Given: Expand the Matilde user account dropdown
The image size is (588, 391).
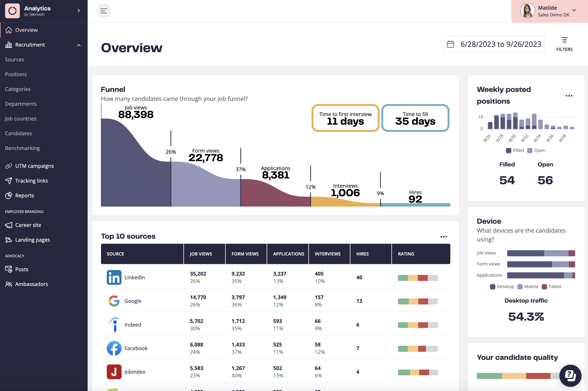Looking at the screenshot, I should click(574, 10).
